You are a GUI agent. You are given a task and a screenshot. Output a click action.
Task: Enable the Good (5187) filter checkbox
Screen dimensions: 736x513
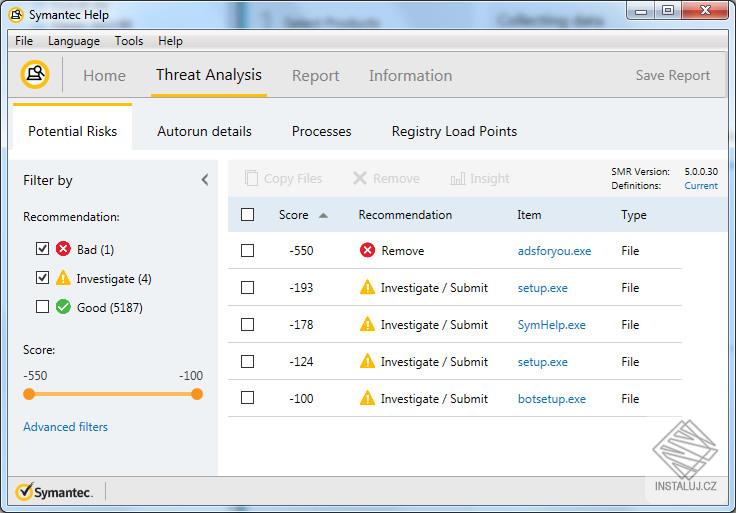click(42, 307)
